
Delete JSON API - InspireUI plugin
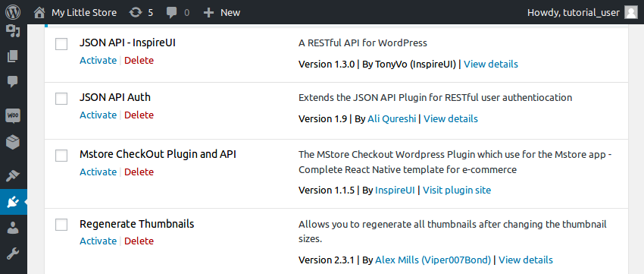pyautogui.click(x=139, y=61)
